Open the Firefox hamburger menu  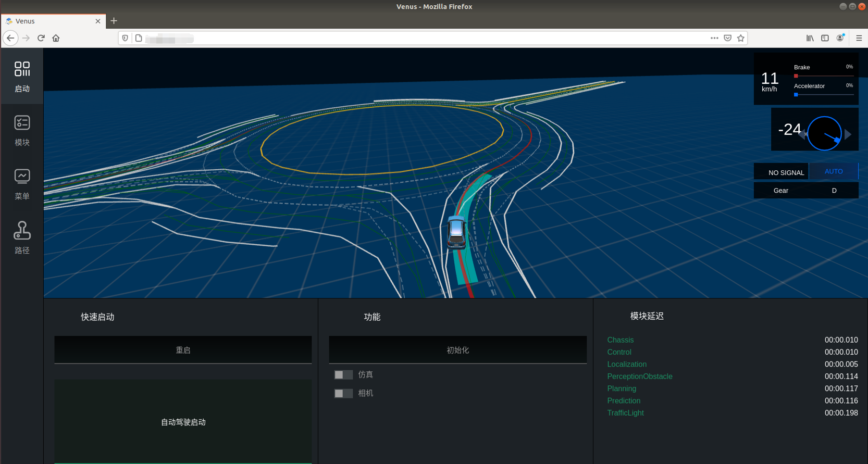859,38
